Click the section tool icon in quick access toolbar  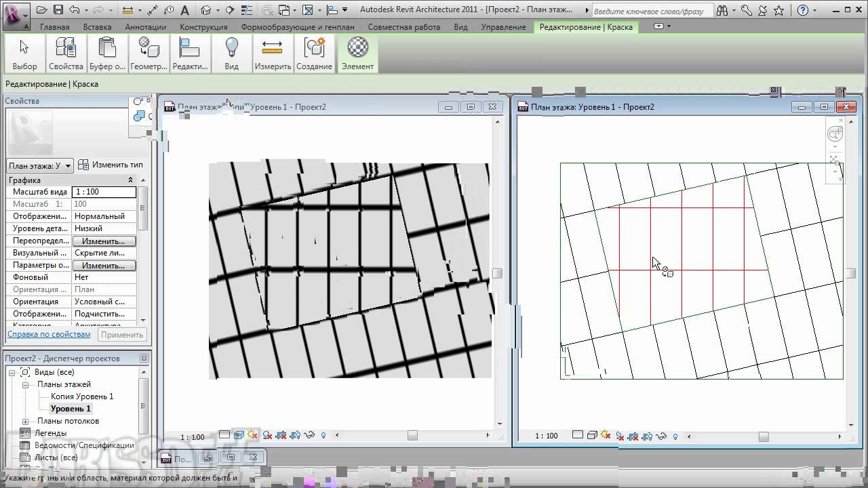[x=229, y=10]
